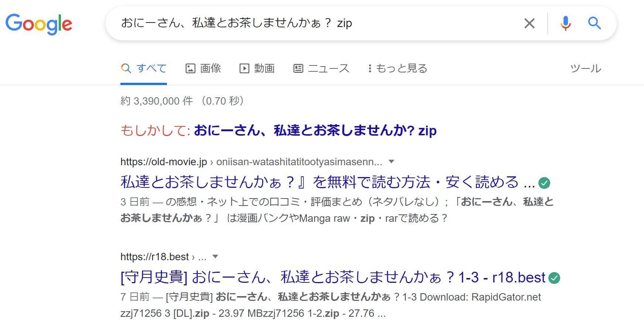
Task: Open the [守月史貴] r18.best result title
Action: [x=333, y=278]
